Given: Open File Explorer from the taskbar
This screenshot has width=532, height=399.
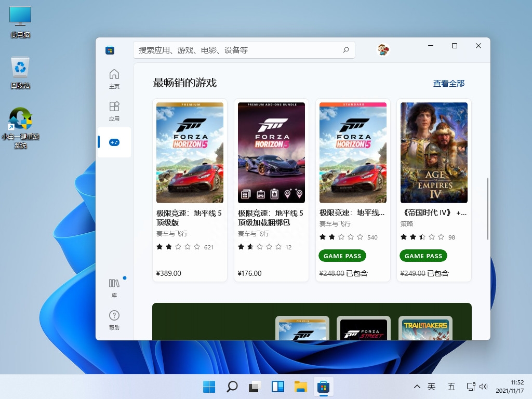Looking at the screenshot, I should (x=300, y=387).
